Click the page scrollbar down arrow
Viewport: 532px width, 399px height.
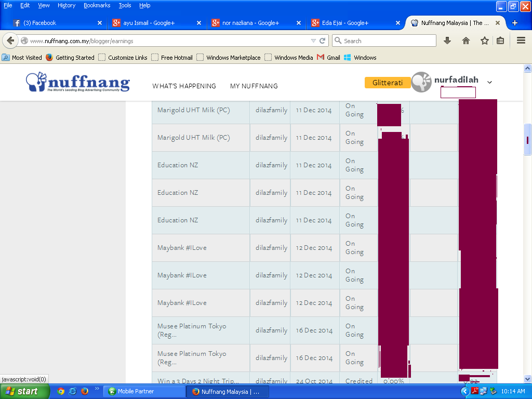tap(528, 379)
